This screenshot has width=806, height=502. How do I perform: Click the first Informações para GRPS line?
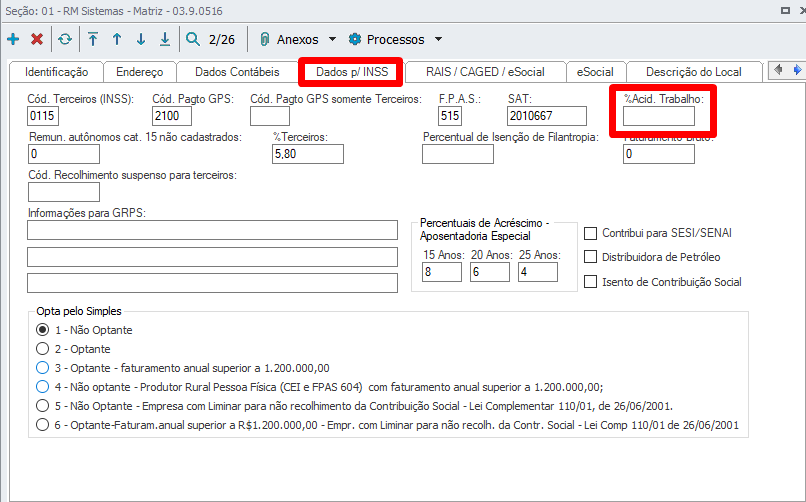click(212, 230)
